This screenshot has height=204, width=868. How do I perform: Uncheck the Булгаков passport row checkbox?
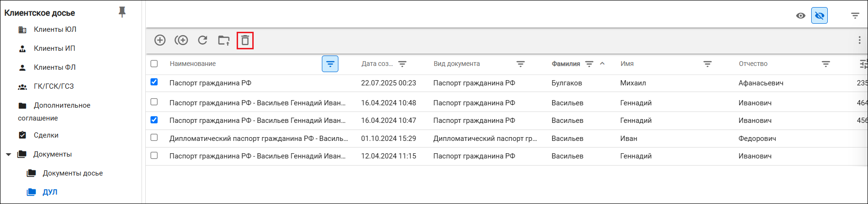pyautogui.click(x=154, y=82)
